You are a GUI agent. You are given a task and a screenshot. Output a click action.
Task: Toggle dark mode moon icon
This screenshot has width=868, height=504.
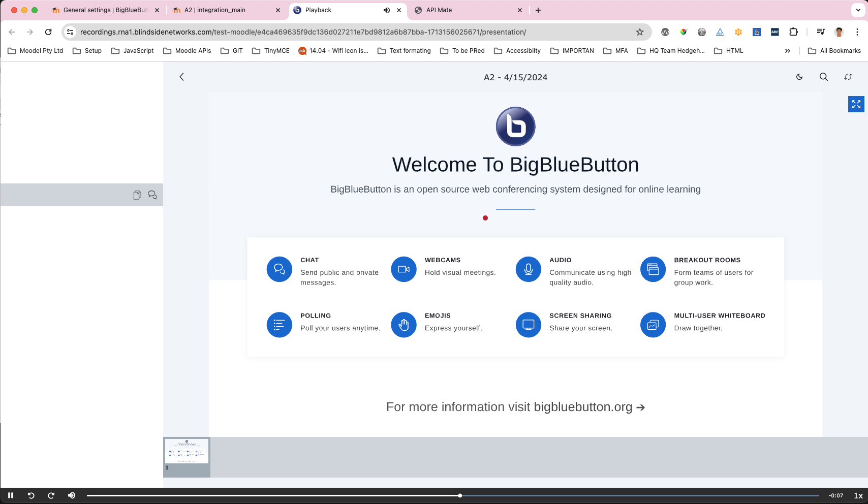pyautogui.click(x=799, y=77)
